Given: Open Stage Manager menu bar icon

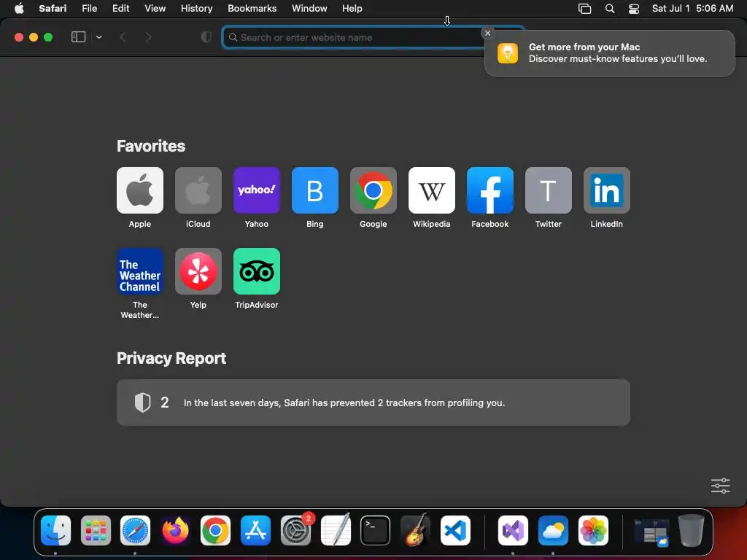Looking at the screenshot, I should point(584,9).
